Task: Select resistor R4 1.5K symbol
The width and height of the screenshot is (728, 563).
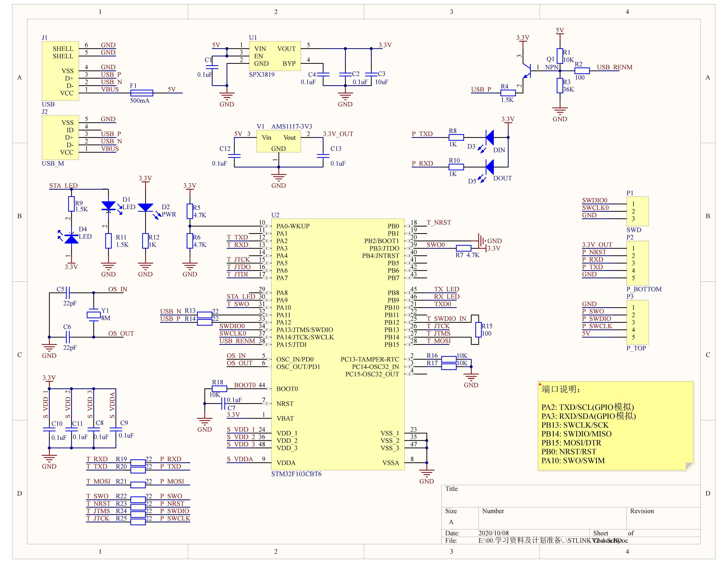Action: 508,93
